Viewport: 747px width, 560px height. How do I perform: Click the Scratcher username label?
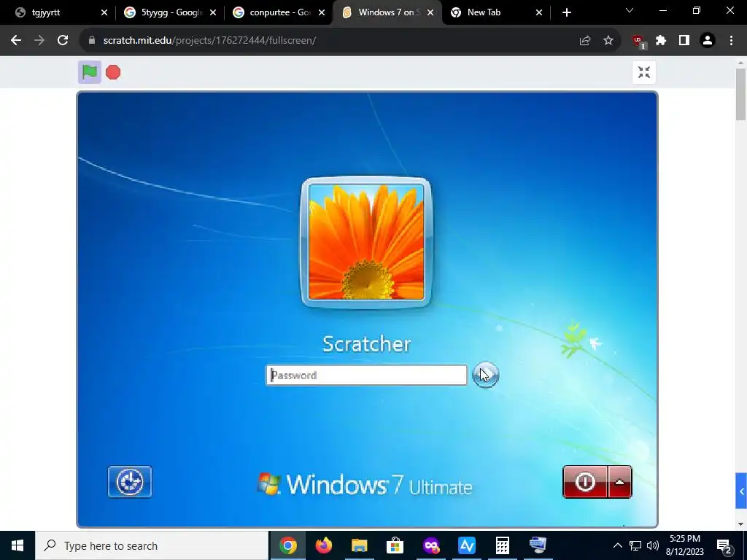366,344
